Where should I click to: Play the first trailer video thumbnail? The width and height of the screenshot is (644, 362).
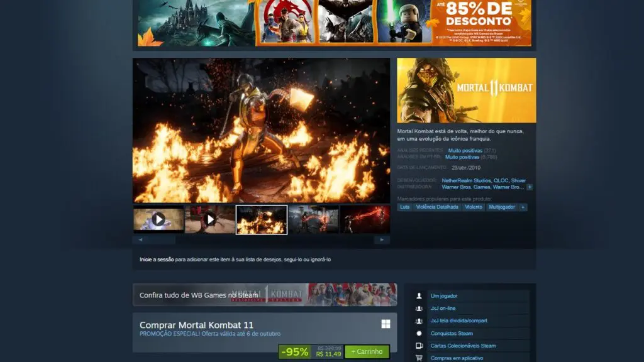[158, 219]
